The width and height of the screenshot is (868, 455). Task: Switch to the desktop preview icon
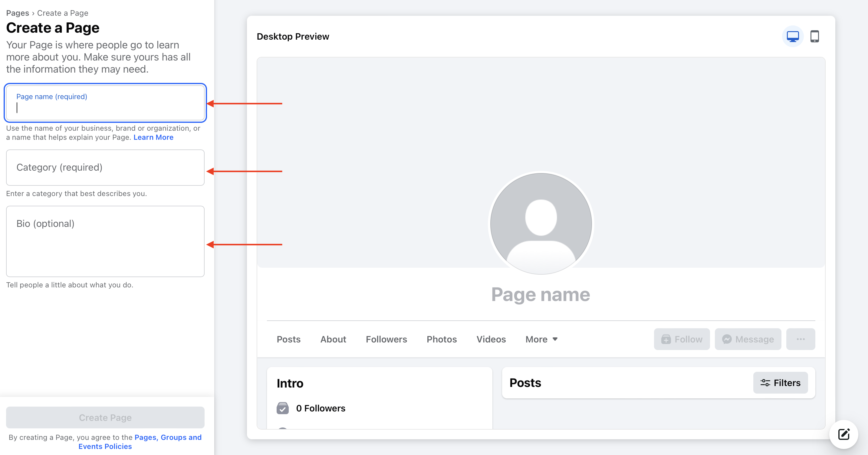point(793,36)
